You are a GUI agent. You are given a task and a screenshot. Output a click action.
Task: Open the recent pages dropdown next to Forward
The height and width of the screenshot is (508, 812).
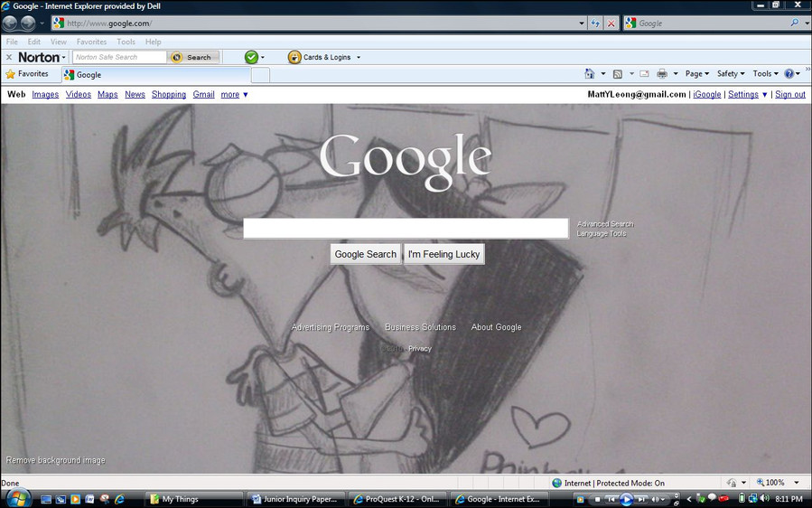tap(42, 24)
